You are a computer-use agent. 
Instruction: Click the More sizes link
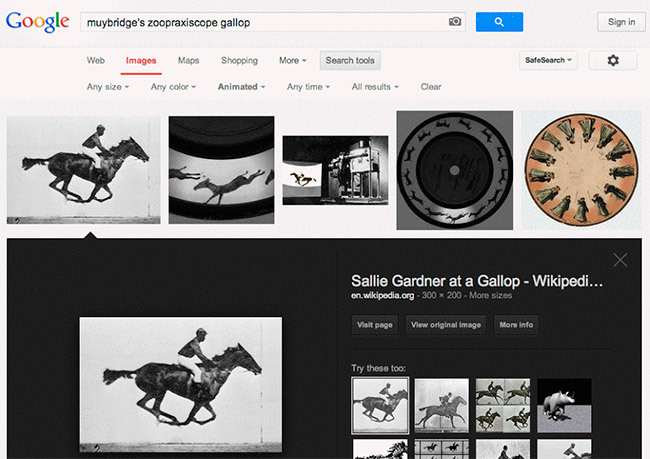490,295
